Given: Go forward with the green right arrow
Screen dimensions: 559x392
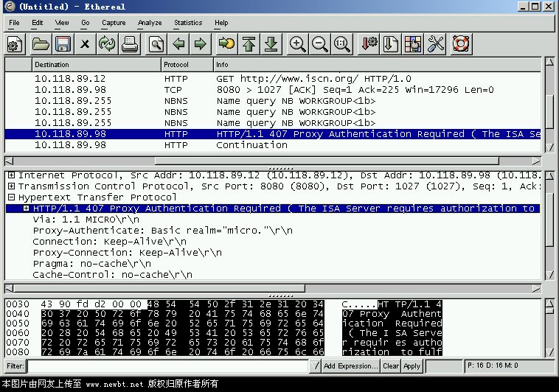Looking at the screenshot, I should point(201,44).
